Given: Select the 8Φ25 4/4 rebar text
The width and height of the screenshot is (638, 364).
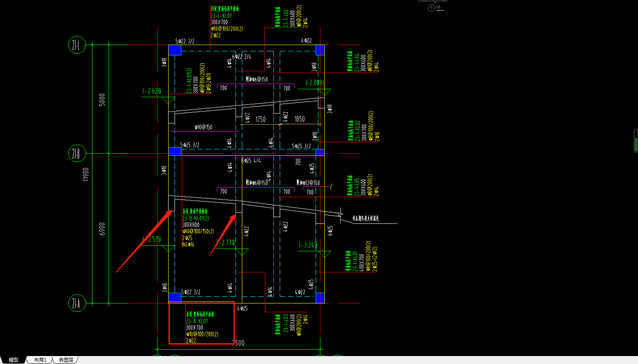Looking at the screenshot, I should click(x=251, y=160).
